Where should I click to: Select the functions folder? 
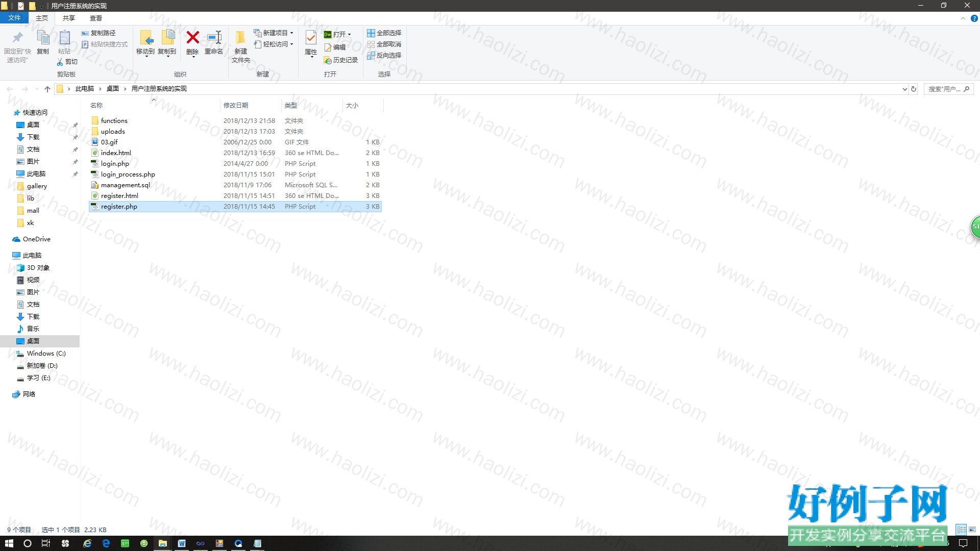point(235,121)
